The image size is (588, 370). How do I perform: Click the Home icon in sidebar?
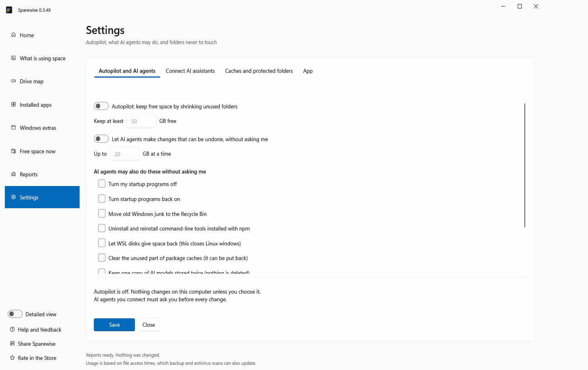(x=13, y=35)
